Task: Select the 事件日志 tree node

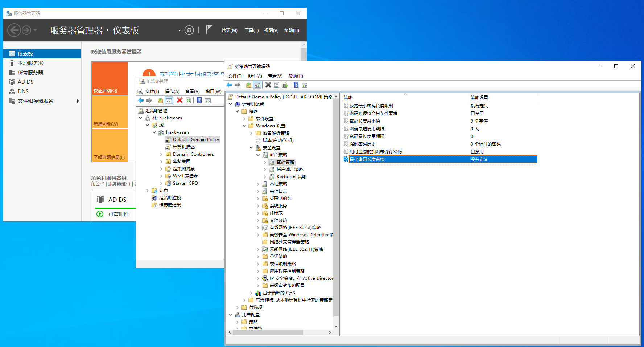Action: pyautogui.click(x=278, y=191)
